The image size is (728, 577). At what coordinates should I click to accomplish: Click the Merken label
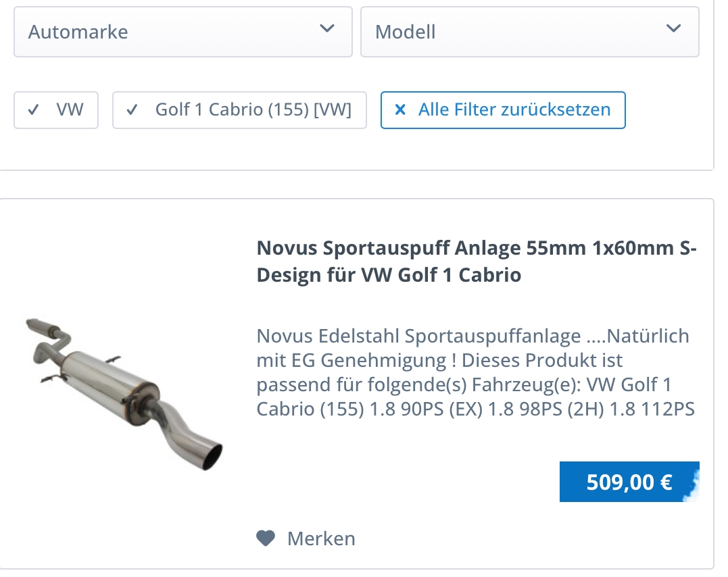coord(321,539)
